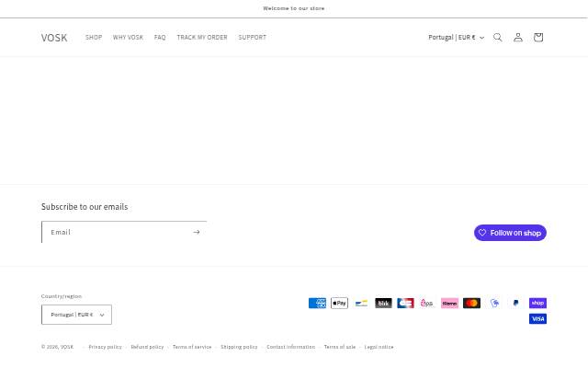The width and height of the screenshot is (588, 368).
Task: Click the VOSK copyright link in footer
Action: 67,347
